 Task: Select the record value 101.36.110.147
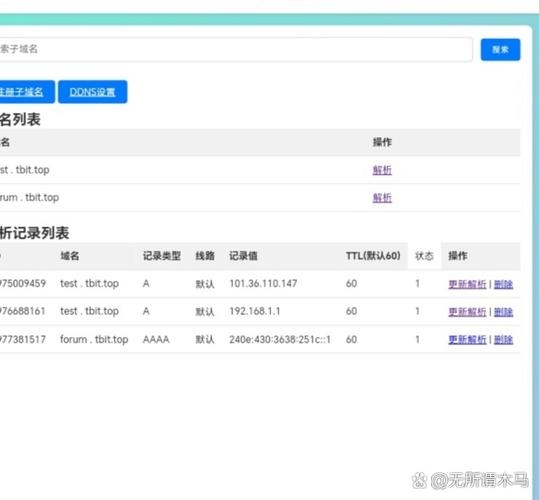(263, 284)
